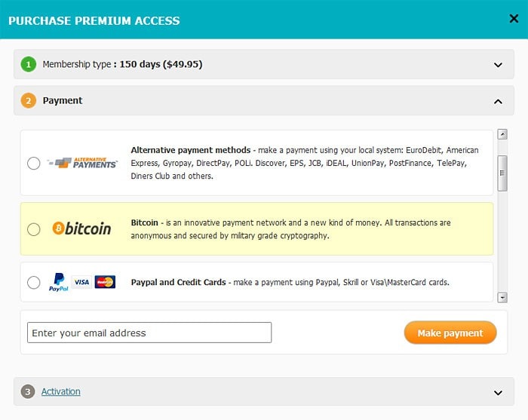Screen dimensions: 528x420
Task: Click the gray step 3 number badge
Action: click(29, 391)
